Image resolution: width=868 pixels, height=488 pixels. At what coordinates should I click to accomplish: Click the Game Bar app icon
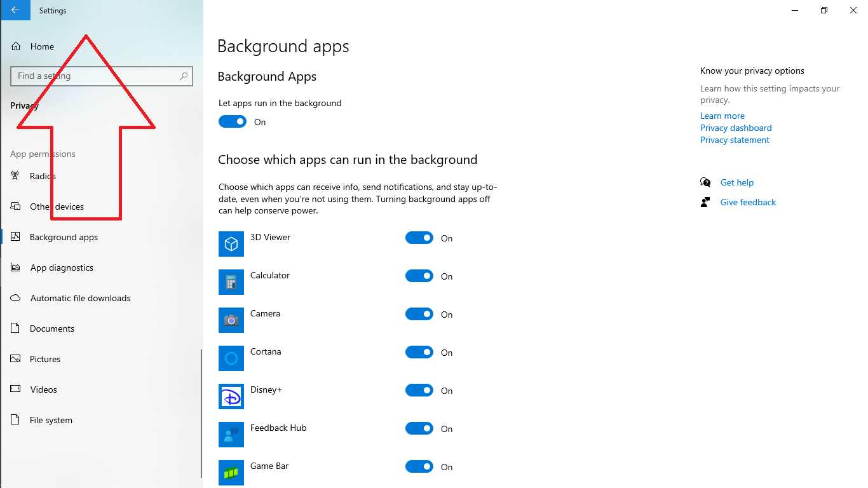pos(231,473)
